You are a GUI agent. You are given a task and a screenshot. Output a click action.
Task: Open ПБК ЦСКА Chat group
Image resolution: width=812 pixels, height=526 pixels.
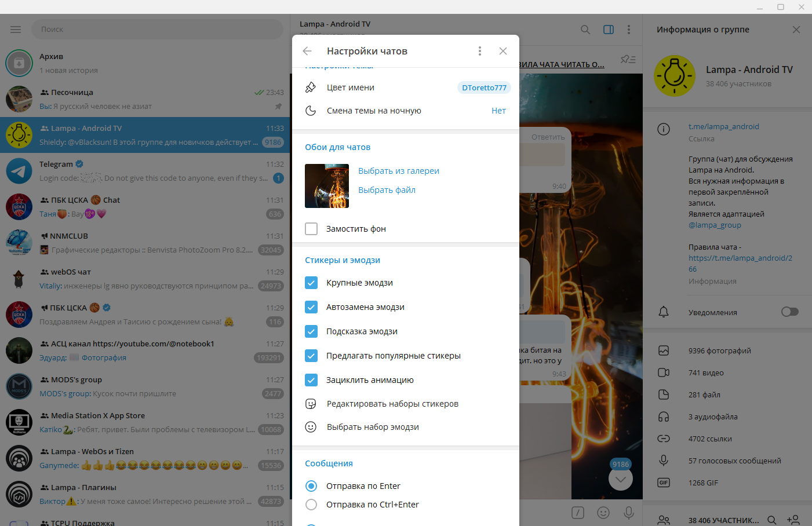[x=145, y=207]
